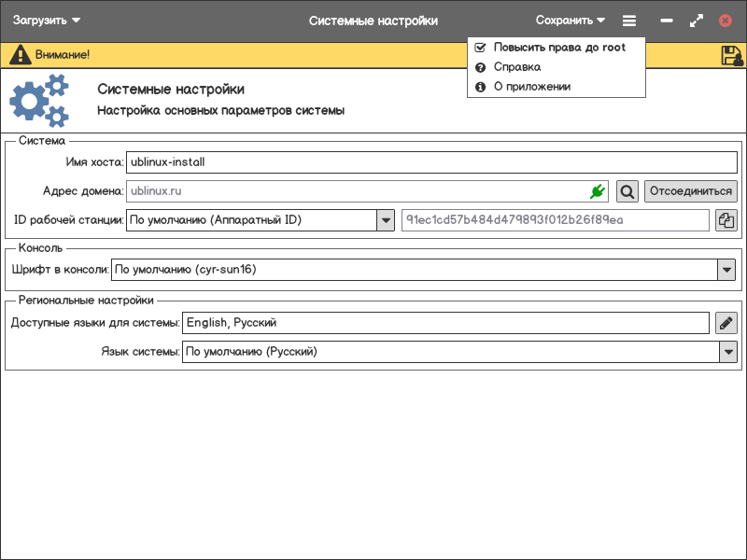This screenshot has width=747, height=560.
Task: Click the save-as-user icon in warning bar
Action: 731,55
